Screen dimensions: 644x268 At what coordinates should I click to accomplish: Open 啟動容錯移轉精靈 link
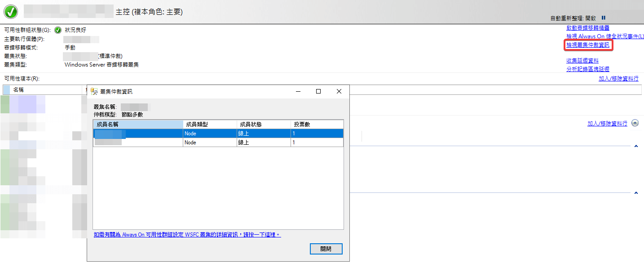[588, 28]
